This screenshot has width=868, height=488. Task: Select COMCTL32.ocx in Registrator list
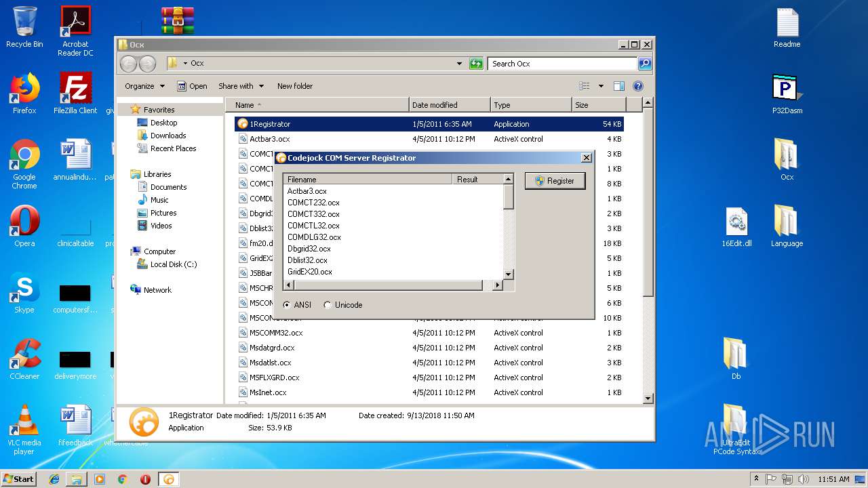click(313, 226)
